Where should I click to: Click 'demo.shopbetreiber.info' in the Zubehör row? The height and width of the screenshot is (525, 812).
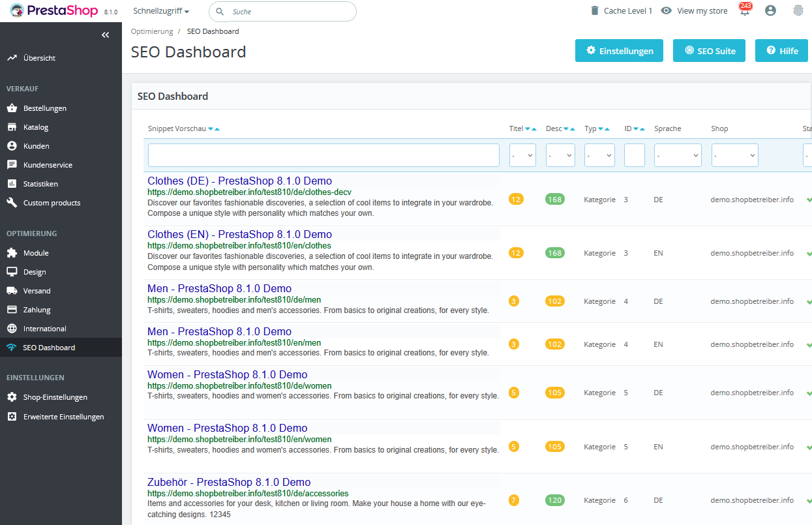coord(752,500)
